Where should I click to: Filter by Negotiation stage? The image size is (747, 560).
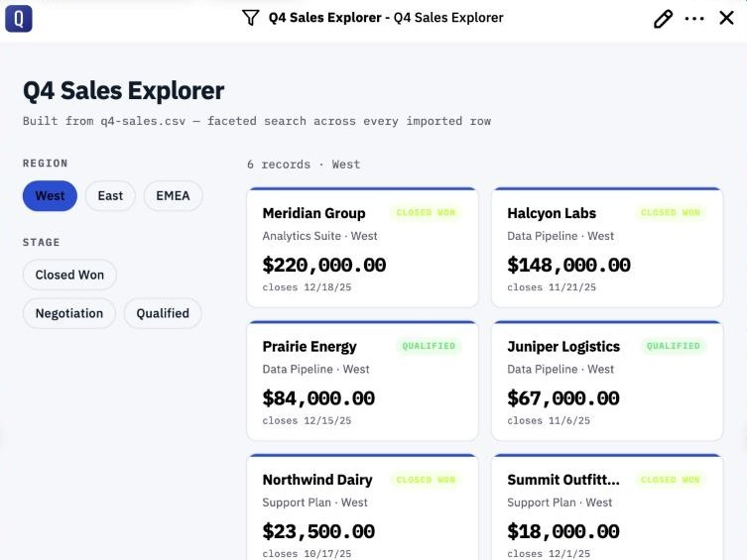[x=69, y=313]
